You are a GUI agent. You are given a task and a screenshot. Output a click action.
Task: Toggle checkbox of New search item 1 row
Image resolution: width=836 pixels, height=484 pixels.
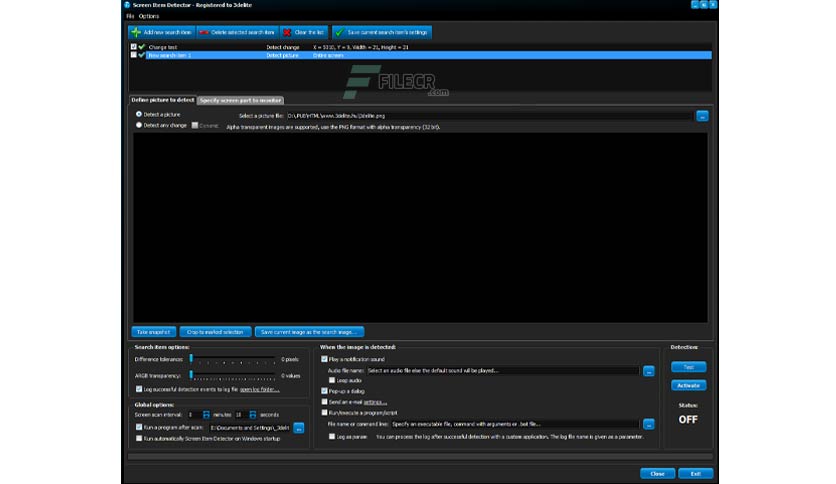133,55
